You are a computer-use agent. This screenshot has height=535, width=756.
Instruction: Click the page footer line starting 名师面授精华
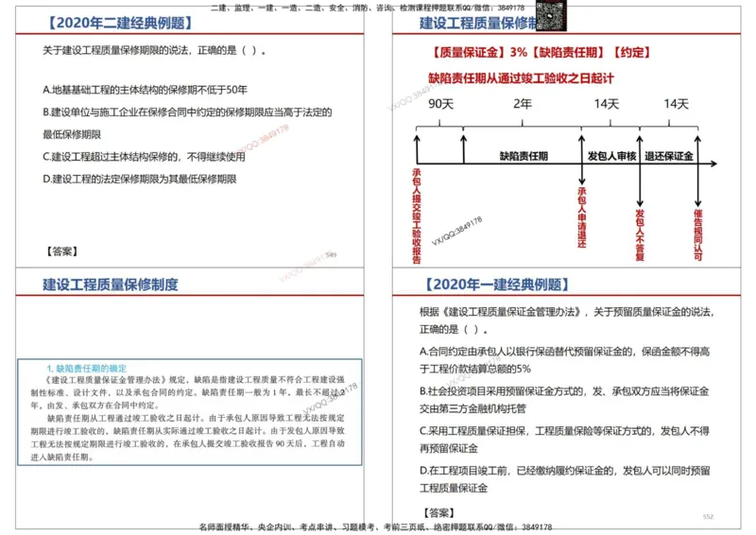[x=375, y=527]
